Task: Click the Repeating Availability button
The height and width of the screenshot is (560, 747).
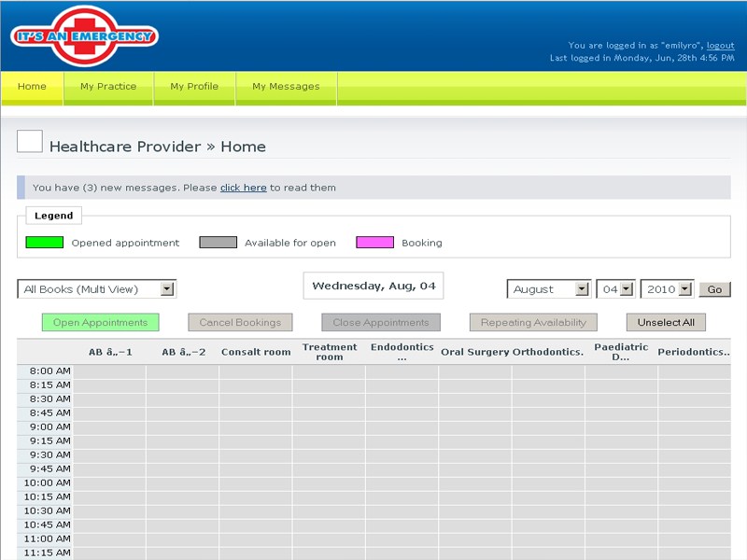Action: (533, 322)
